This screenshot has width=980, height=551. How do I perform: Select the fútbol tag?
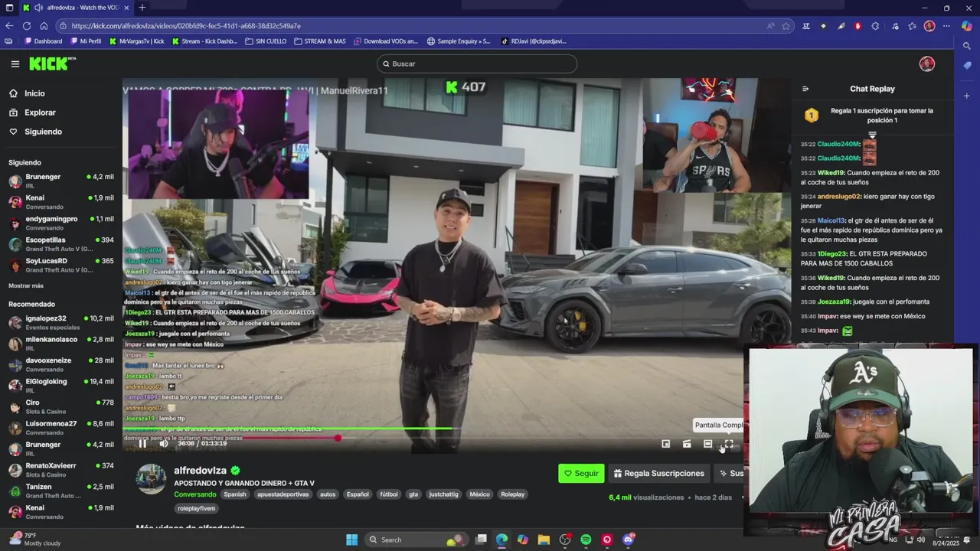(x=389, y=494)
